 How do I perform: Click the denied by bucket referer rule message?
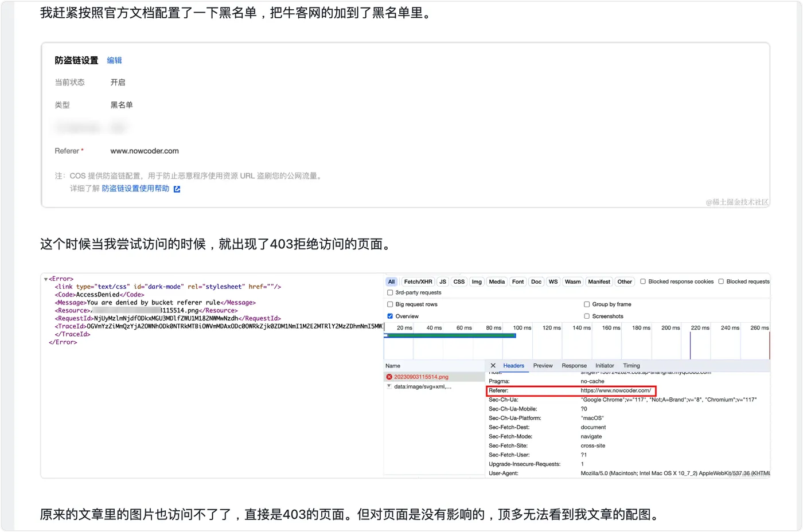tap(153, 303)
